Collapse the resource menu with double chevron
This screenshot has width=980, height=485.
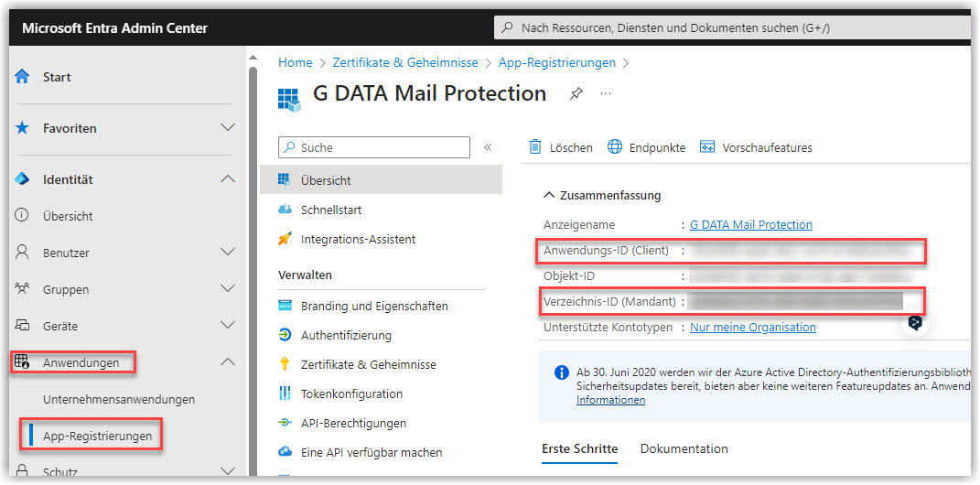[488, 147]
